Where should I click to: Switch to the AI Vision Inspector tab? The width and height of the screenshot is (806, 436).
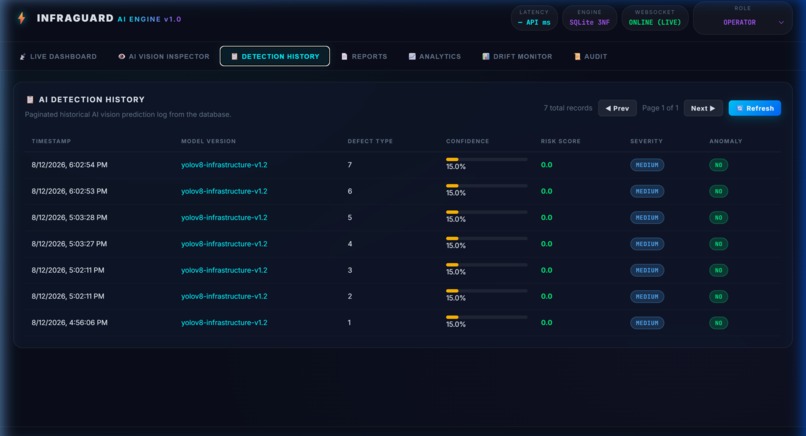tap(164, 57)
